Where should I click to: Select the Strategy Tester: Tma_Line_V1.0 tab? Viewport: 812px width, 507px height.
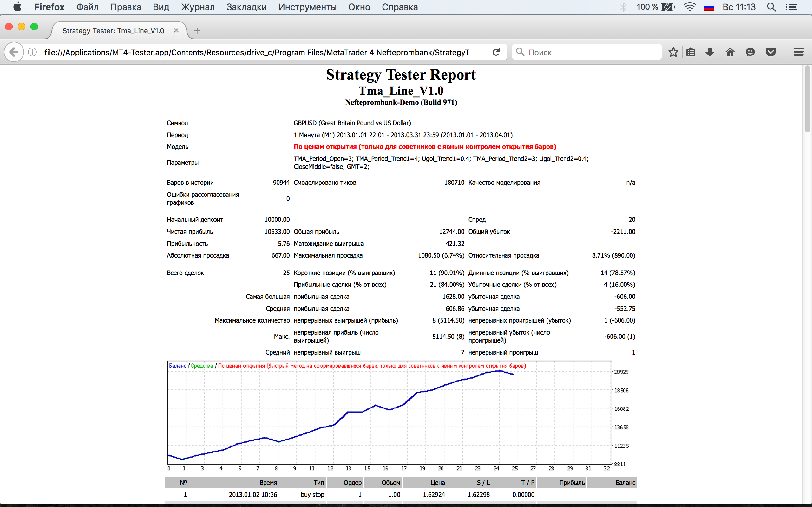pos(114,31)
